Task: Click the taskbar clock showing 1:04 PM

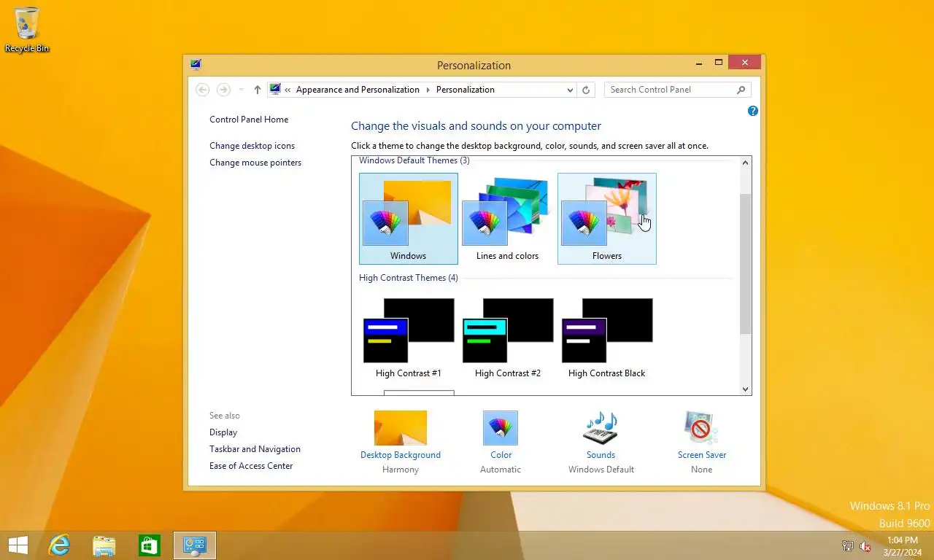Action: [x=903, y=540]
